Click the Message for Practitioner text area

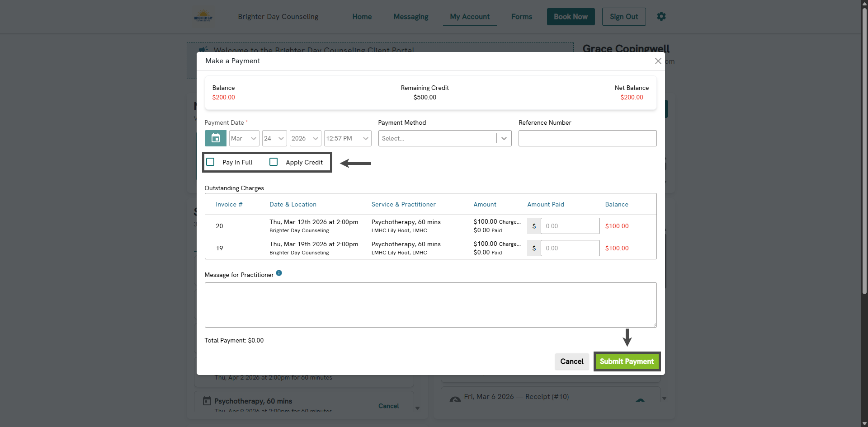coord(430,305)
